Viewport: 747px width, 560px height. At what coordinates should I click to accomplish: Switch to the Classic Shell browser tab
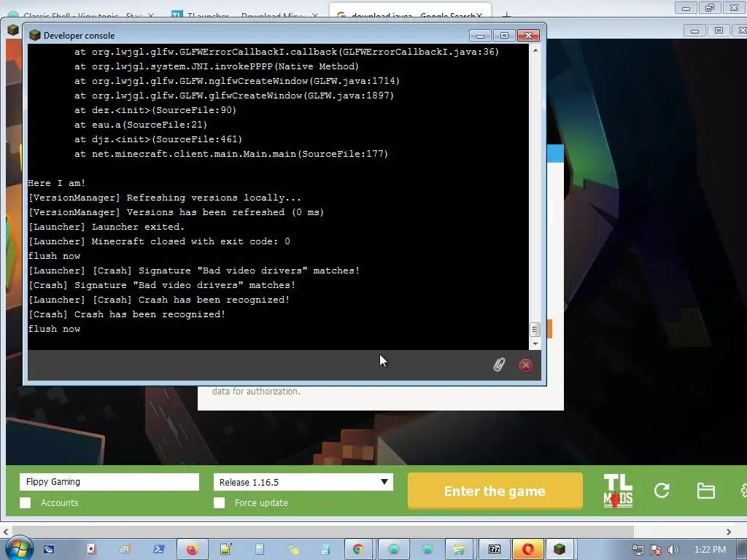click(81, 15)
